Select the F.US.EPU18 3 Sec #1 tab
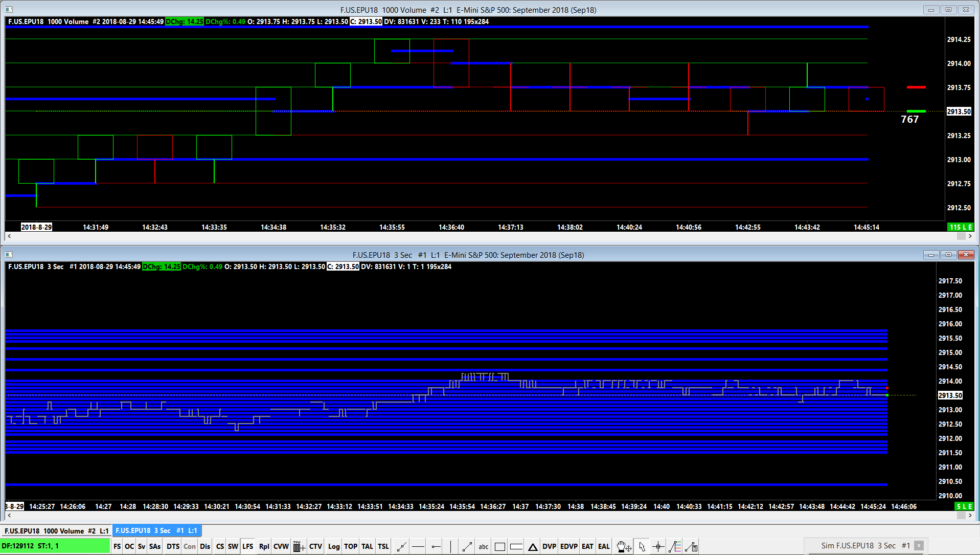Screen dimensions: 980x555 [156, 530]
